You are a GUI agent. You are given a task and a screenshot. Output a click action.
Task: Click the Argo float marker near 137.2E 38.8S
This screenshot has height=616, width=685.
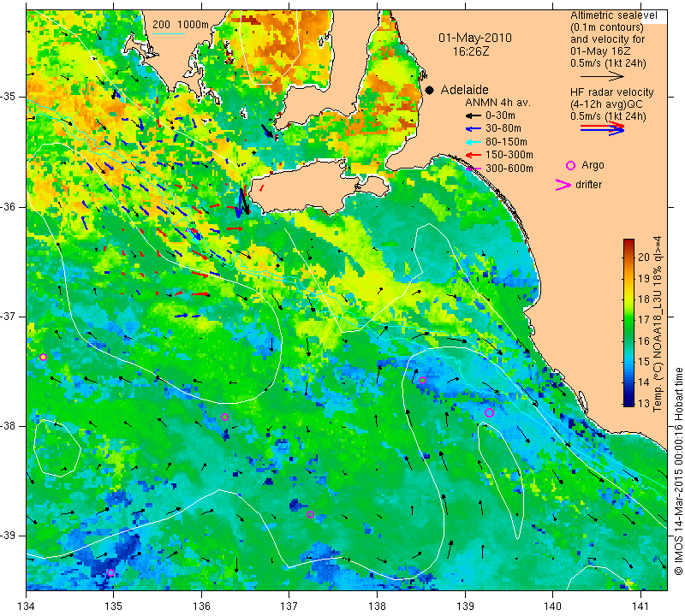pos(310,515)
